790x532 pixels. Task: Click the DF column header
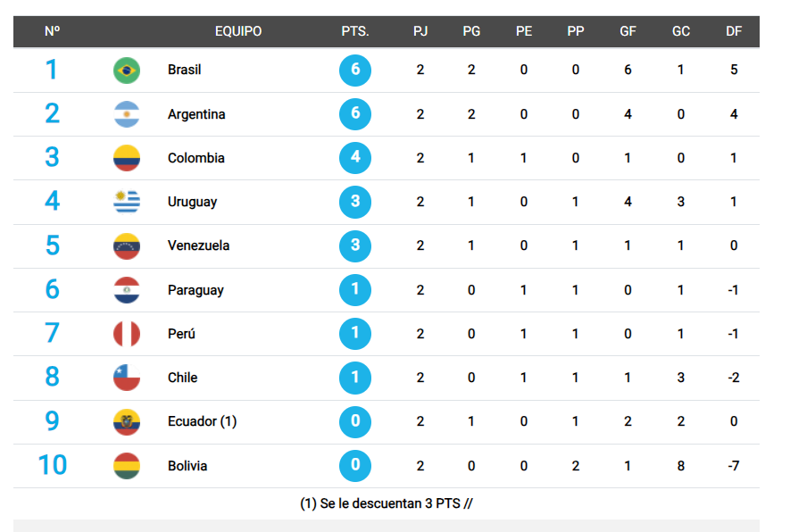coord(734,31)
